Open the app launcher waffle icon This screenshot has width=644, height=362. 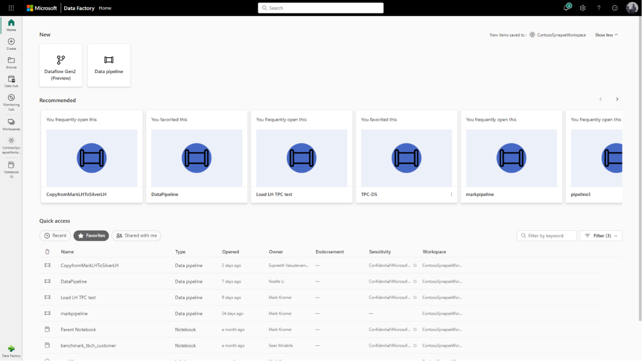[11, 8]
